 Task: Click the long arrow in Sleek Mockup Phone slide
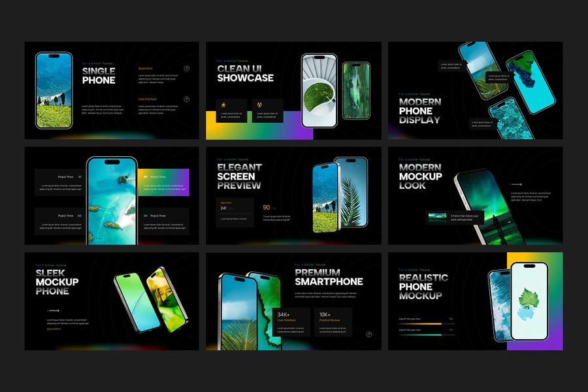click(x=54, y=310)
